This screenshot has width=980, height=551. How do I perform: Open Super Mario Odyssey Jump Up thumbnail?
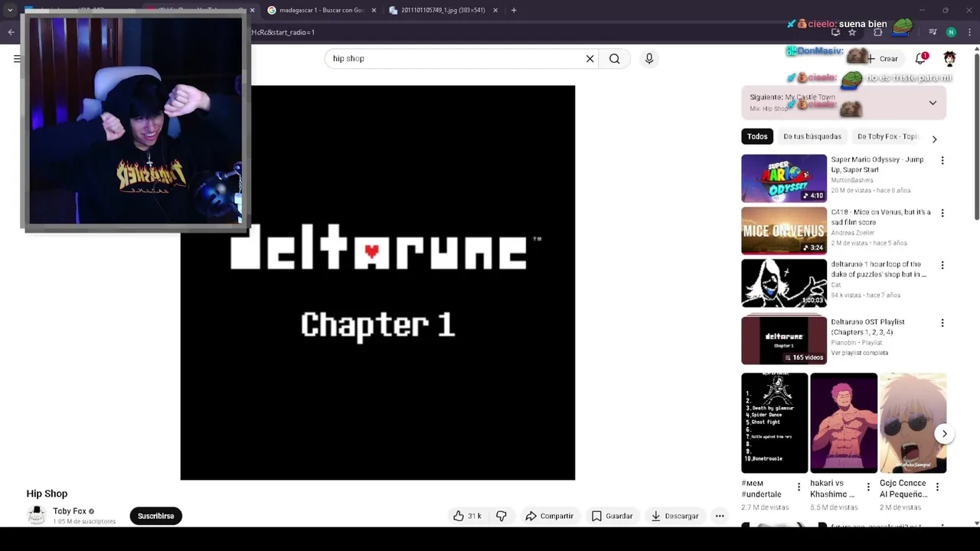[x=784, y=178]
